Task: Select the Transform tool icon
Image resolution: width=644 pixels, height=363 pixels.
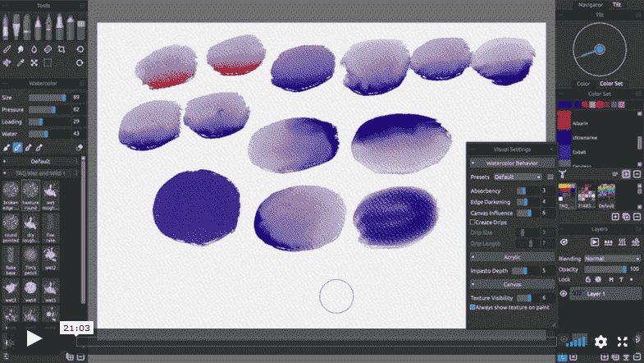Action: click(x=34, y=63)
